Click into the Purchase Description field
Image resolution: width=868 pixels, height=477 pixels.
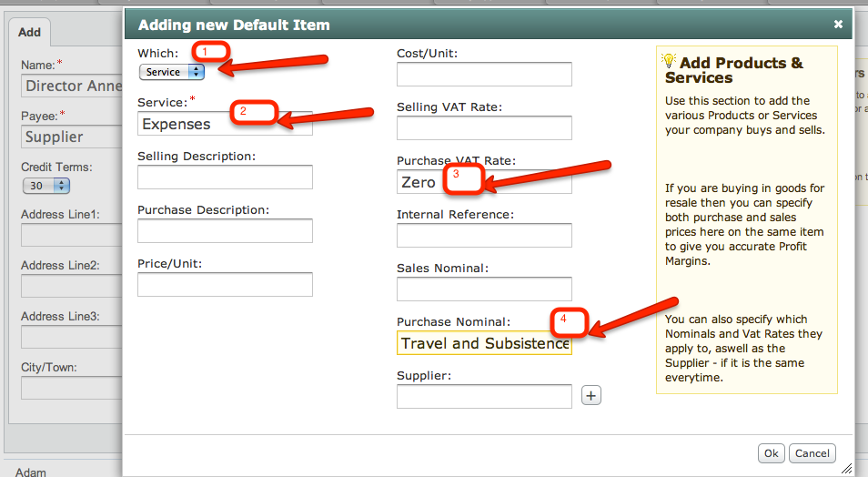[x=225, y=230]
